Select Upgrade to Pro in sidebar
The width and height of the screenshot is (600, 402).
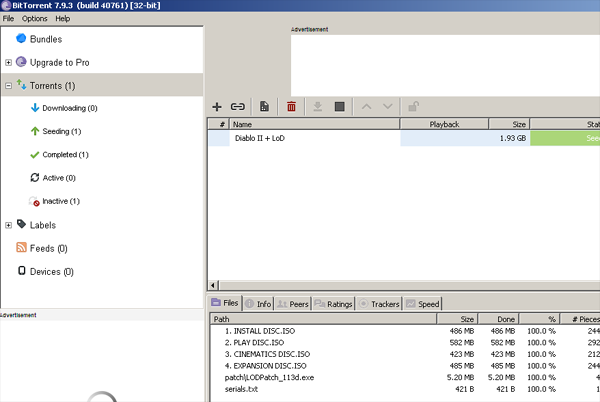59,62
